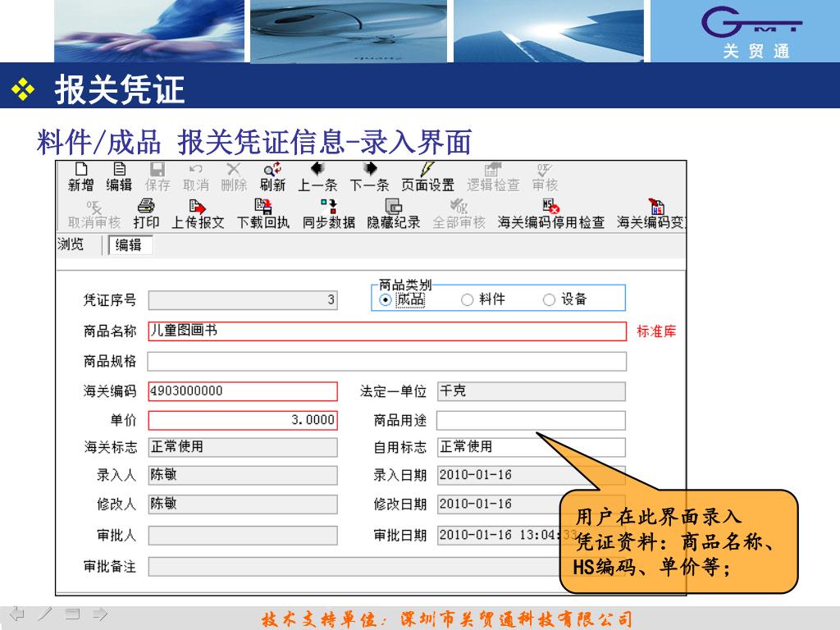
Task: Click the 取消 (Cancel) toolbar icon
Action: tap(195, 177)
